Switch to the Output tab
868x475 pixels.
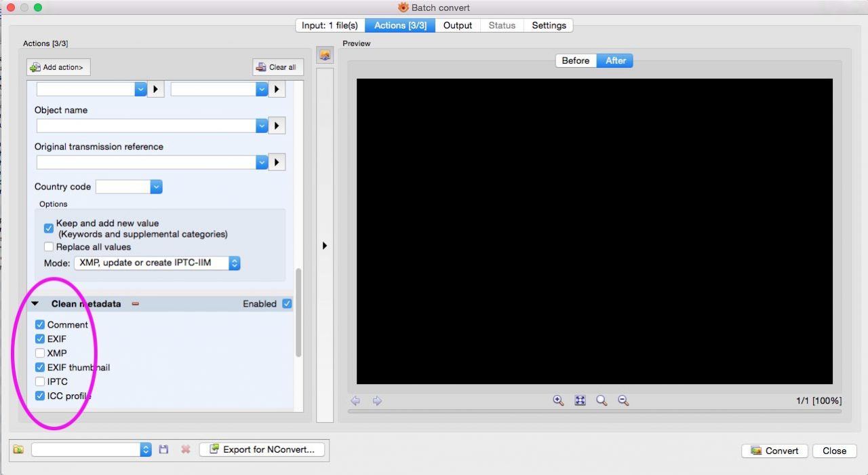click(457, 25)
